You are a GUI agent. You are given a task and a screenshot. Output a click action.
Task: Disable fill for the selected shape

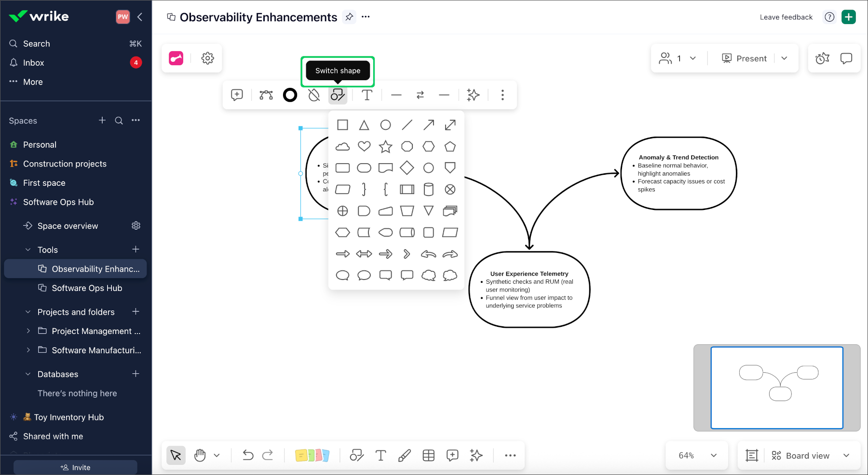click(314, 95)
